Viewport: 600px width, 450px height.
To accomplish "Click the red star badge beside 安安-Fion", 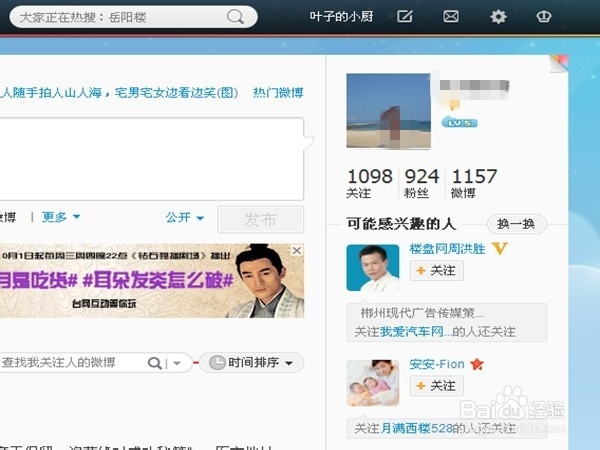I will pos(477,364).
